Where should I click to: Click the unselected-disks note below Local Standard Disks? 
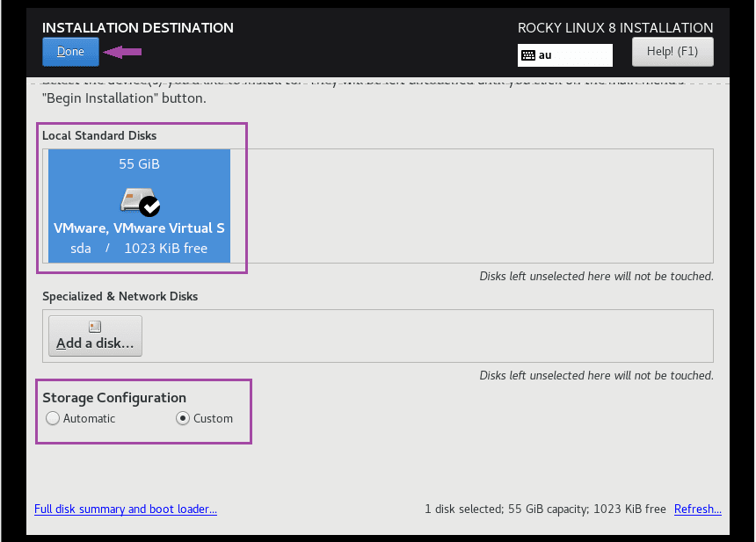[x=596, y=276]
